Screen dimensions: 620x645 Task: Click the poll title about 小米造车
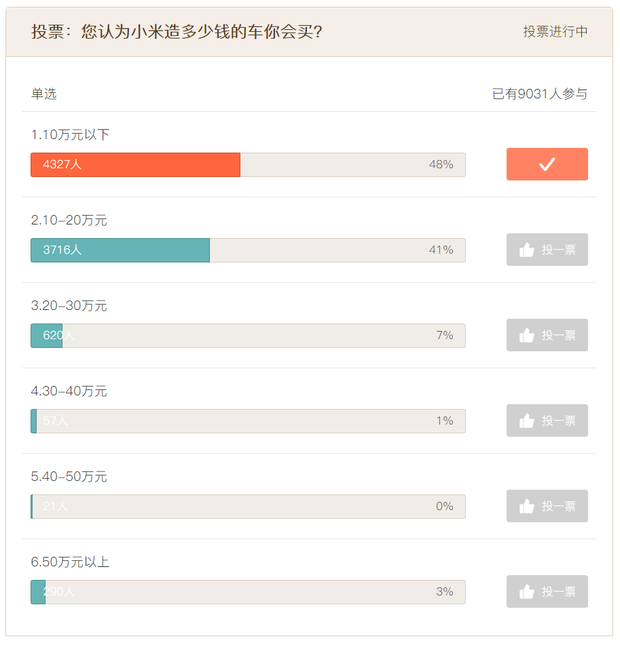point(177,32)
